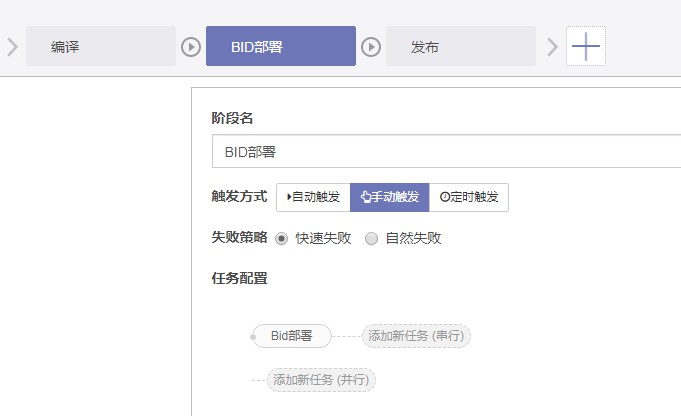The height and width of the screenshot is (416, 681).
Task: Choose 自动触发 trigger mode
Action: click(x=313, y=198)
